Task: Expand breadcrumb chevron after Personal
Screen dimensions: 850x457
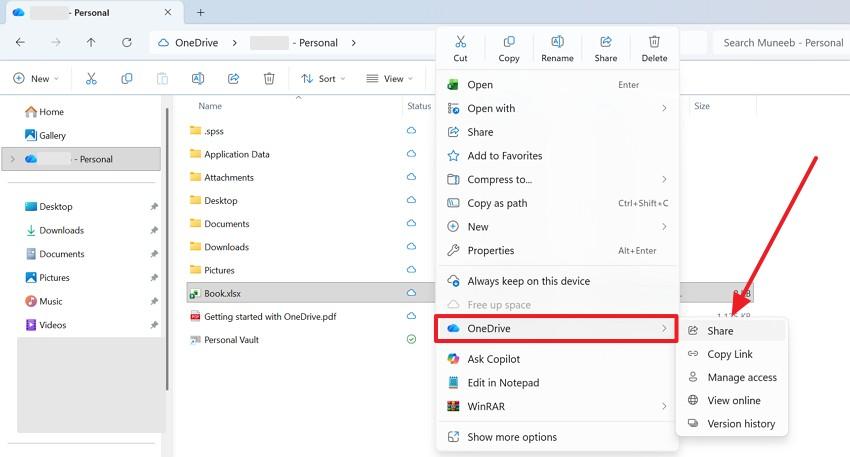Action: tap(353, 43)
